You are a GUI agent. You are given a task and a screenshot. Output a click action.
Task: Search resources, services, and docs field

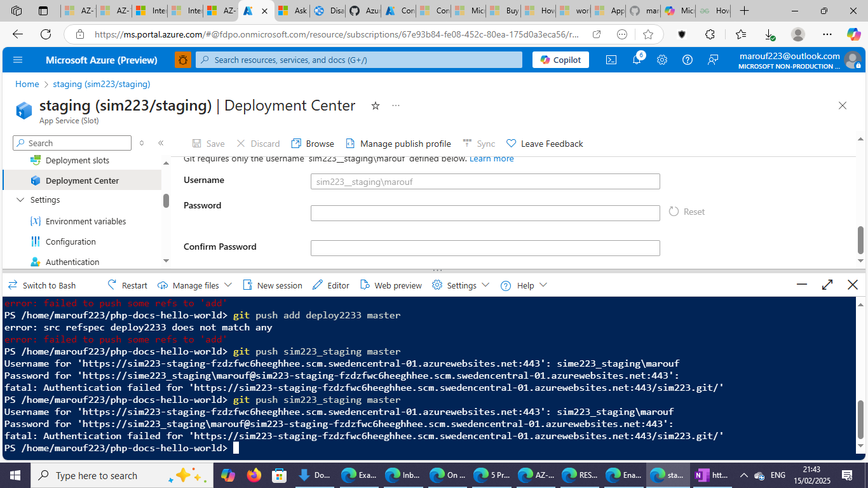(359, 60)
